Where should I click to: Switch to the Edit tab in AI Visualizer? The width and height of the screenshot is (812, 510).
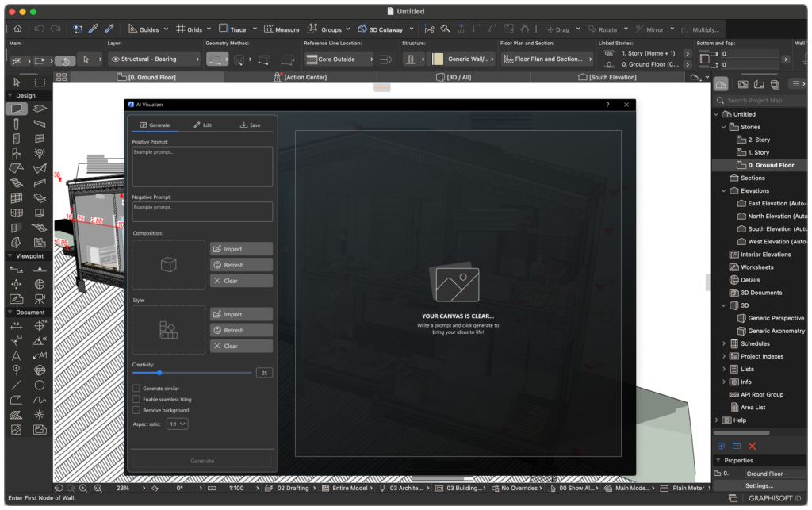202,125
